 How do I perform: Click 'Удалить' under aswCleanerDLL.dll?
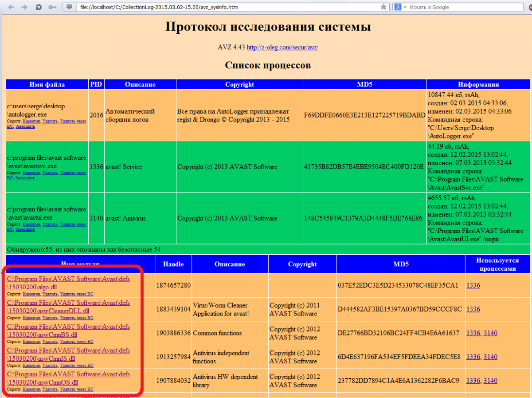tap(50, 318)
